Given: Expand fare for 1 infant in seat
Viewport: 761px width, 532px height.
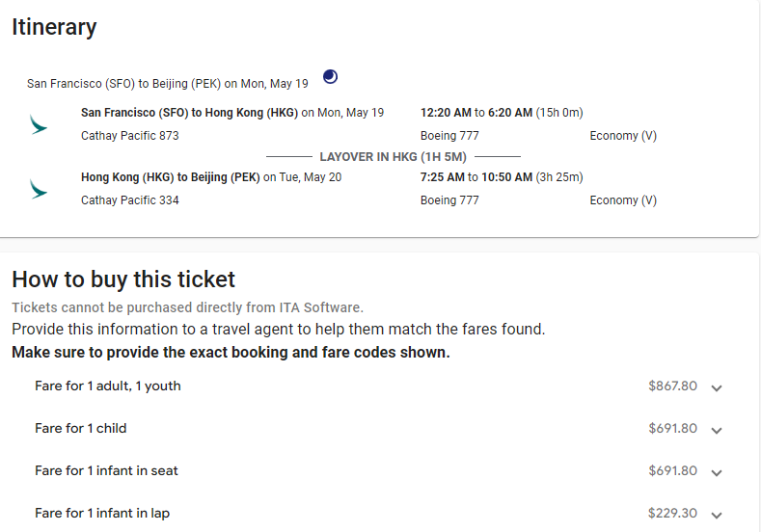Looking at the screenshot, I should (717, 472).
